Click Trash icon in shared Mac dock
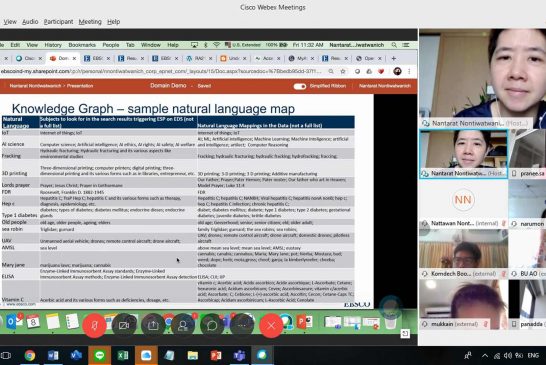Screen dimensions: 546x365 [390, 321]
